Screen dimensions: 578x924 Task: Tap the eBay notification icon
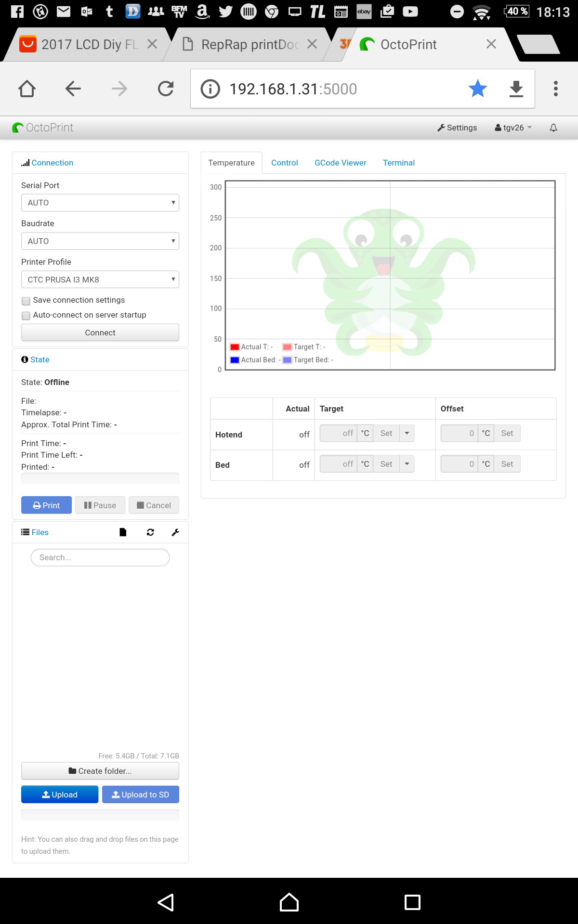[x=364, y=12]
